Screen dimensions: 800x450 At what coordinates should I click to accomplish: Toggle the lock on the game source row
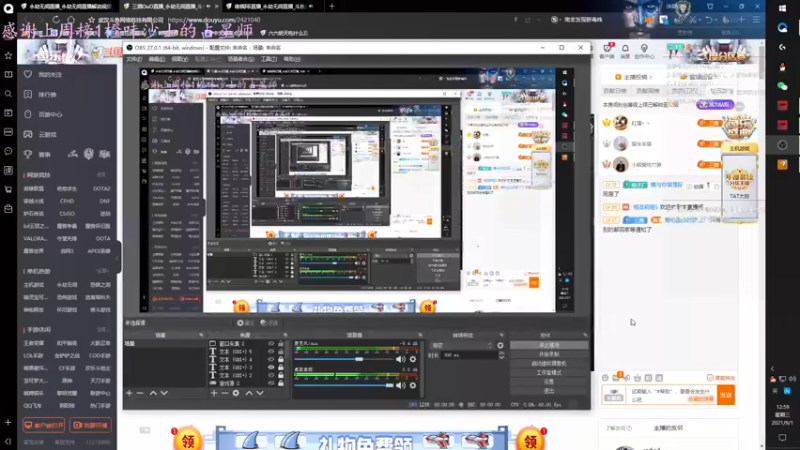pyautogui.click(x=281, y=383)
